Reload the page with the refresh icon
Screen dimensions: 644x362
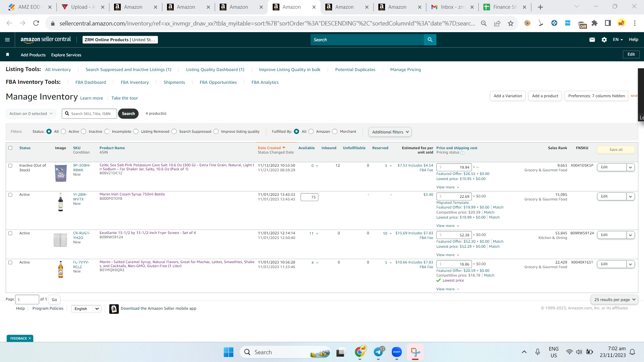[x=36, y=23]
